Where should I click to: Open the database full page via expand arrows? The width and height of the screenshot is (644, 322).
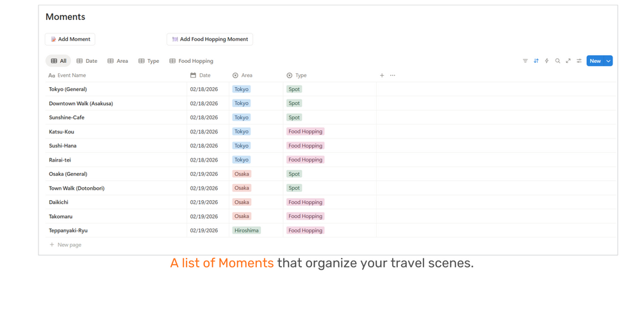coord(568,61)
